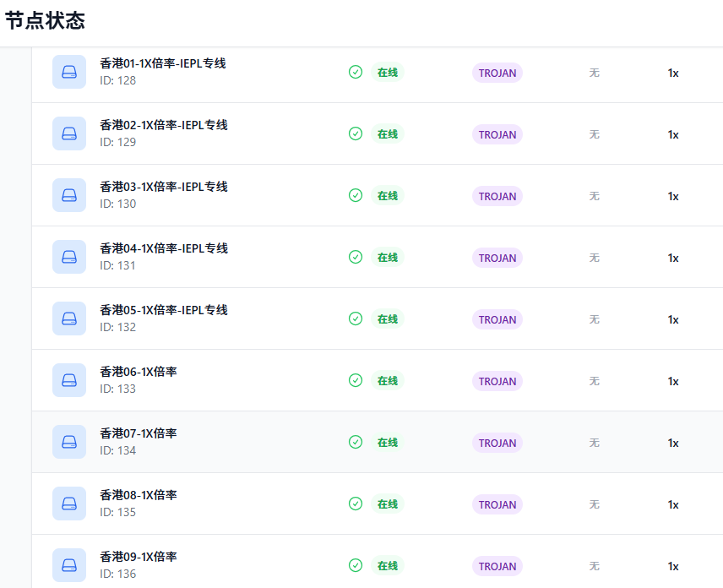The image size is (723, 588).
Task: Click green check status icon for 香港05 node
Action: point(356,318)
